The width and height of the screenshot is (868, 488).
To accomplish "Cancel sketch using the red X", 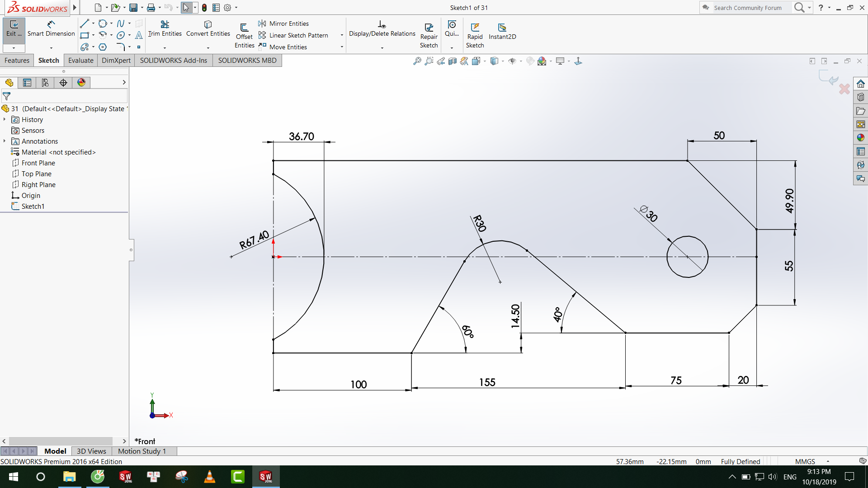I will click(x=844, y=89).
